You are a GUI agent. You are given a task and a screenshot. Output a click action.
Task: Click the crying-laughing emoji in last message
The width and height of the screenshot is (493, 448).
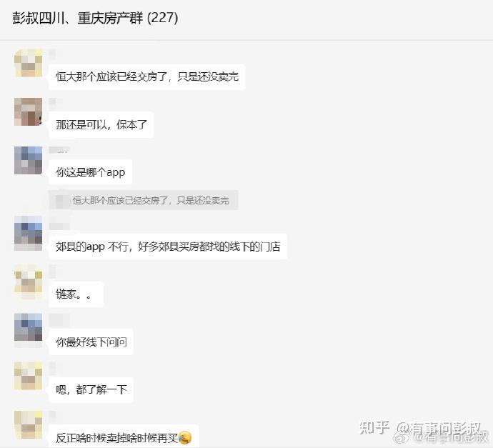185,437
